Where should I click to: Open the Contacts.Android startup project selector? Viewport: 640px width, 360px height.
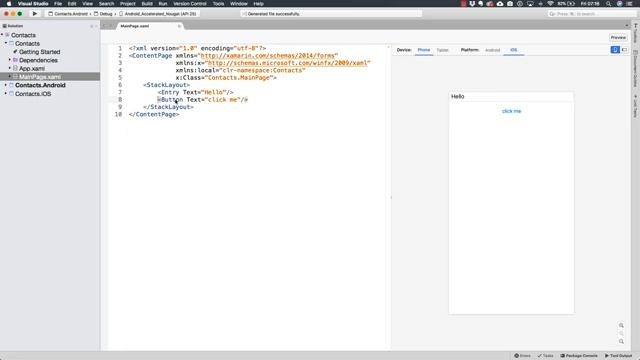pyautogui.click(x=68, y=13)
